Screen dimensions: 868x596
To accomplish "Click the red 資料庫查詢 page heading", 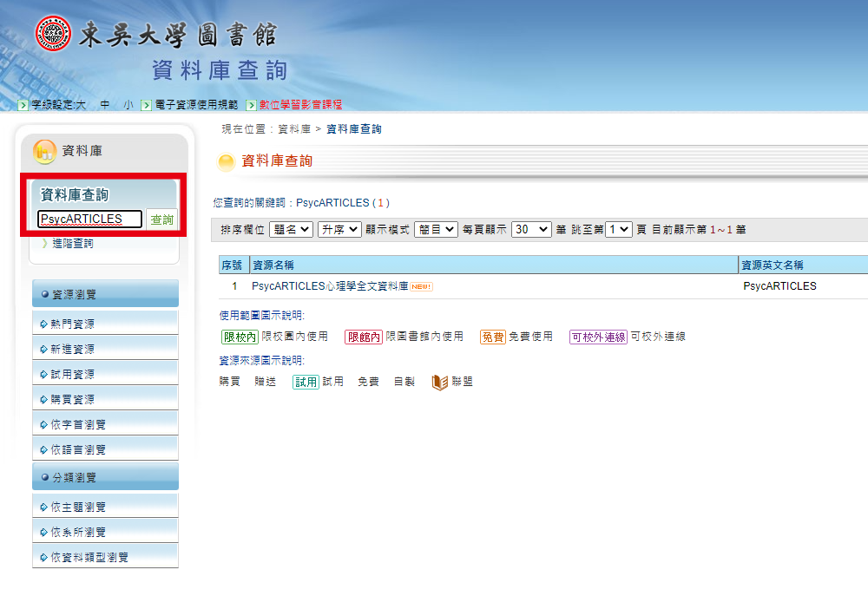I will [x=277, y=161].
